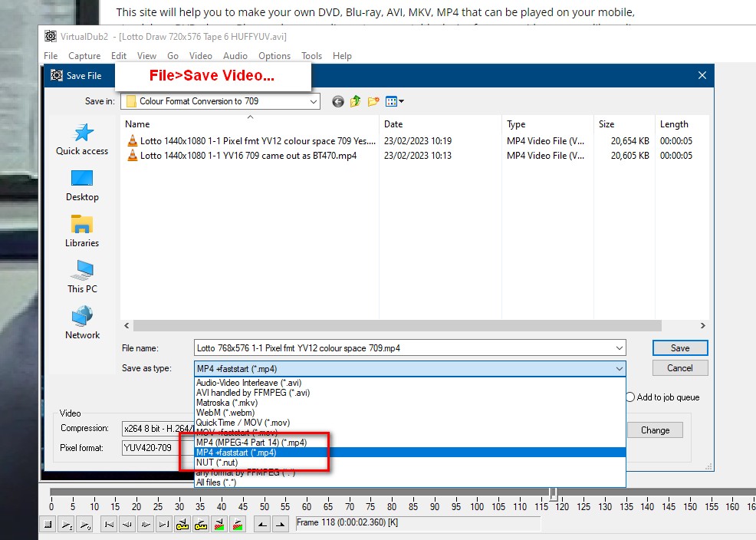Close the Save File dialog
The image size is (756, 540).
(702, 75)
